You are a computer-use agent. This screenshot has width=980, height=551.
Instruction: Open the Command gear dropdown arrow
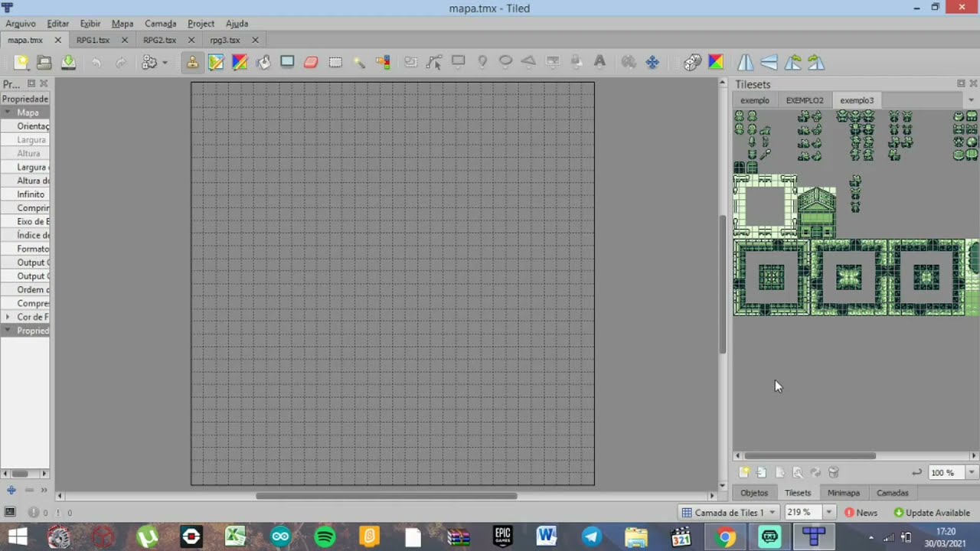[x=164, y=63]
